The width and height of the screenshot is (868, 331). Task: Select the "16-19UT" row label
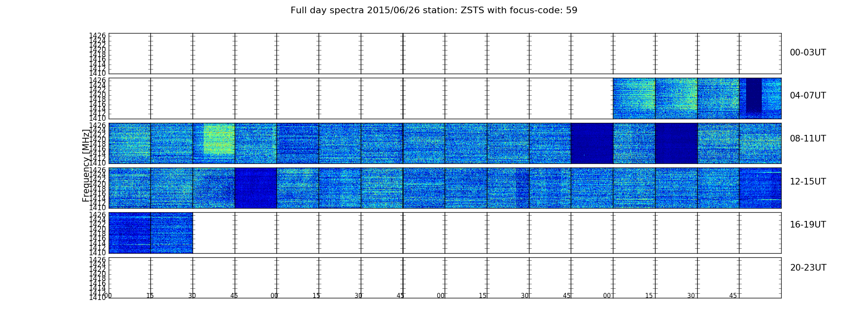pyautogui.click(x=808, y=225)
